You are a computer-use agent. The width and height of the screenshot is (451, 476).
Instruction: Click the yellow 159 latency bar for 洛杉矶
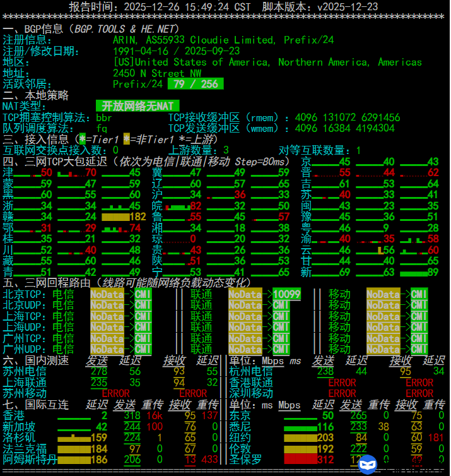tap(74, 438)
